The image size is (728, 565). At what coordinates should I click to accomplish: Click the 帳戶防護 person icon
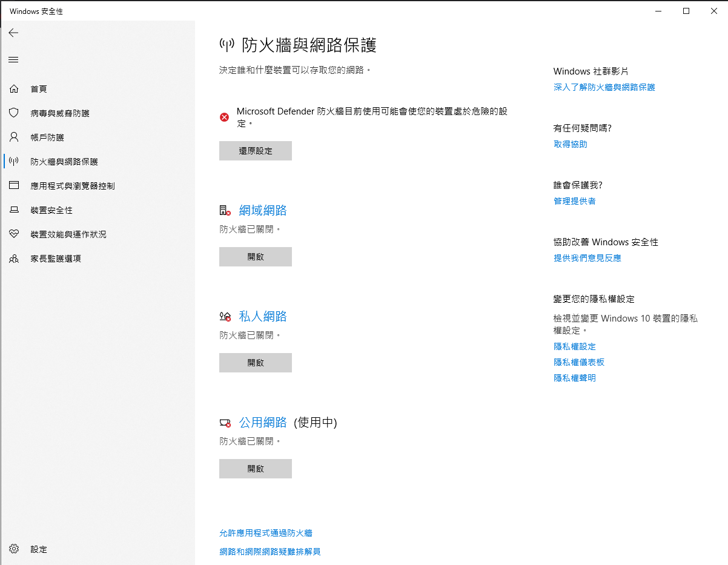14,137
